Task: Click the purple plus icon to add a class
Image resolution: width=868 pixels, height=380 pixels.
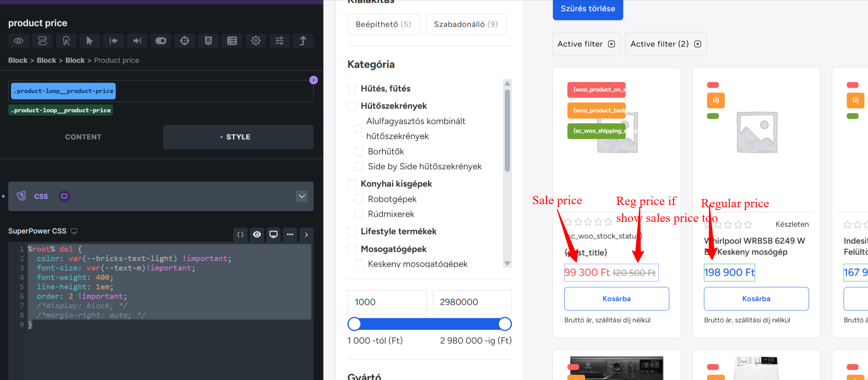Action: (314, 80)
